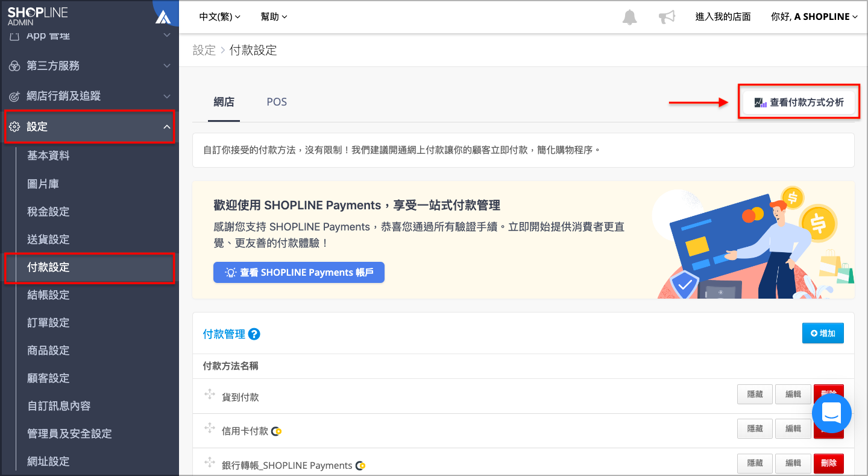Screen dimensions: 868x476
Task: Open the 你好, A SHOPLINE account menu
Action: click(x=814, y=17)
